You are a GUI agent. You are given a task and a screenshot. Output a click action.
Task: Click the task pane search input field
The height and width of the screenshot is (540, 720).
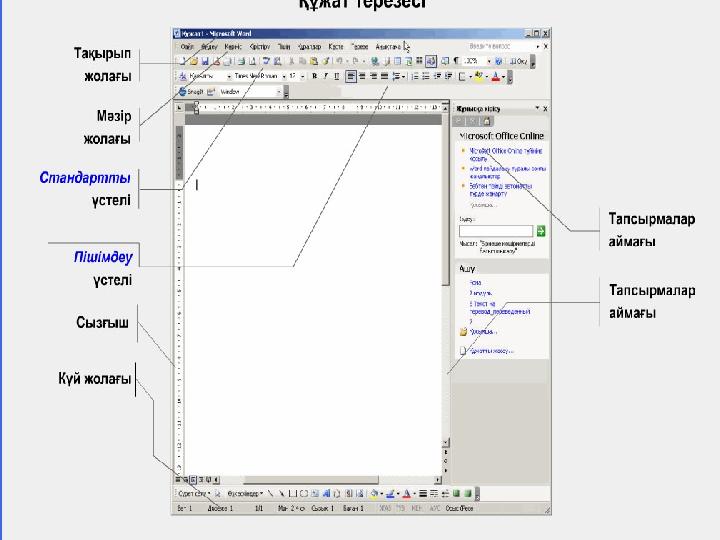[x=496, y=231]
